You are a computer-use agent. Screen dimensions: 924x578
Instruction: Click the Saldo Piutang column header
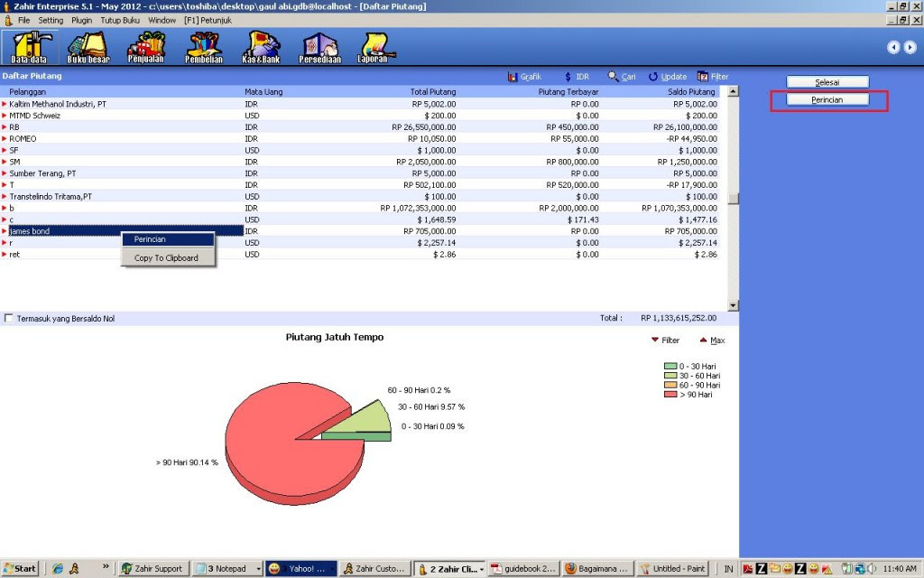[691, 92]
